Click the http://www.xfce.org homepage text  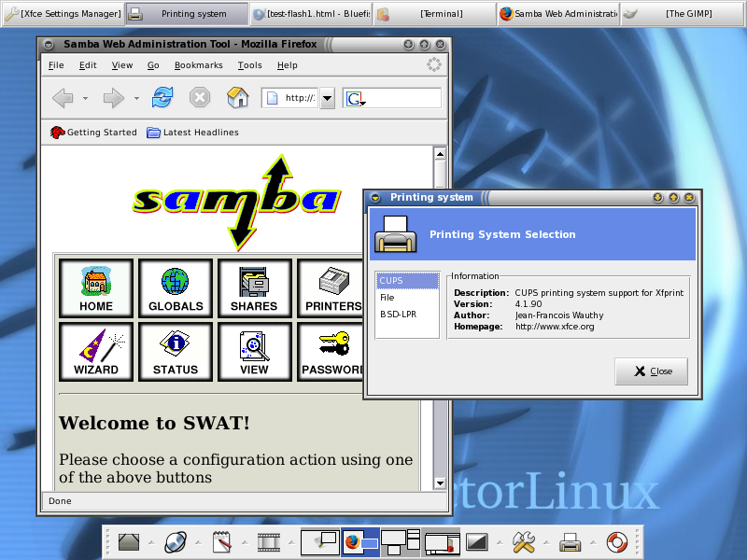555,327
